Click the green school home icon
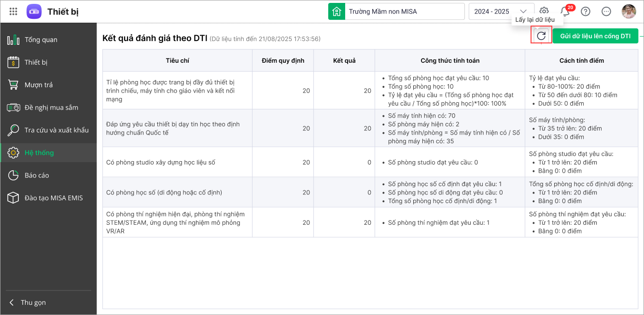Screen dimensions: 644x315 (336, 12)
